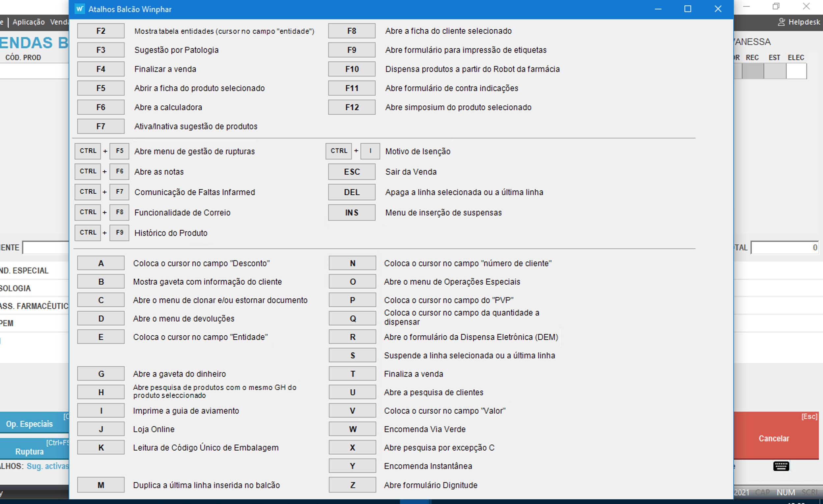Open the Aplicação menu
Viewport: 823px width, 504px height.
point(29,22)
